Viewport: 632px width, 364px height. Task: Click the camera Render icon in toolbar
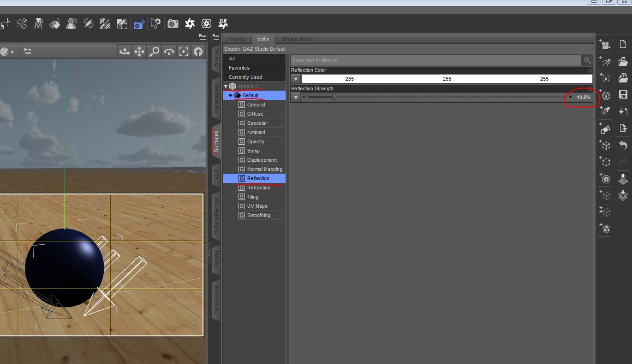(173, 23)
